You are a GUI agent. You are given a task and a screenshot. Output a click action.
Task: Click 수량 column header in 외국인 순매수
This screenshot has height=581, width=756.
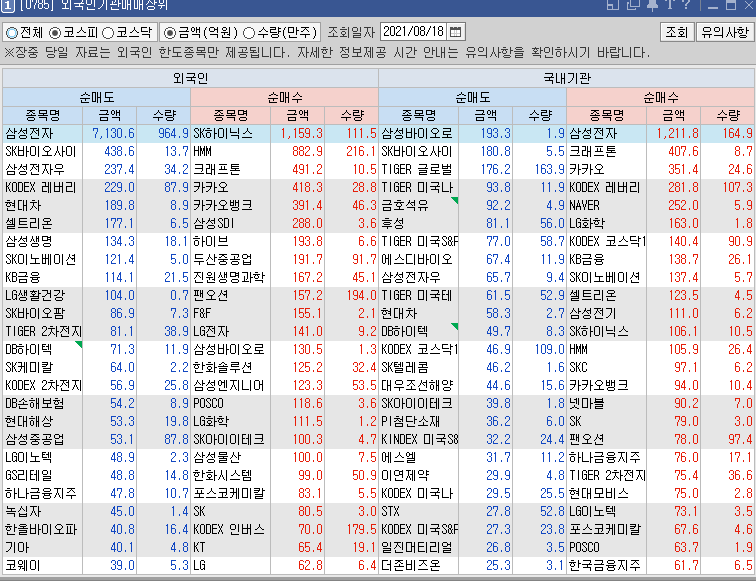(351, 115)
